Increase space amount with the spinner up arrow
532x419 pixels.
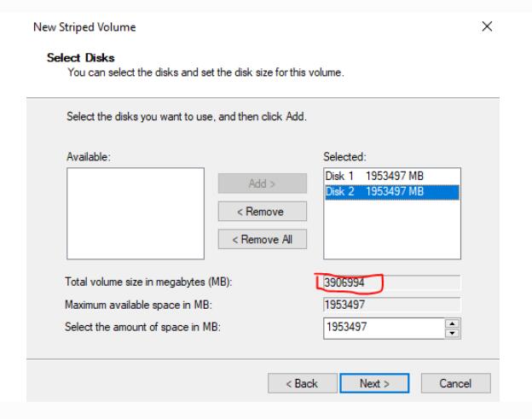click(453, 323)
